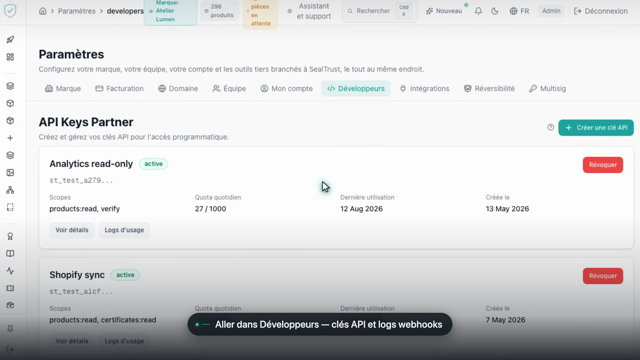Open the Marque: Atelier Lumen brand chip
Image resolution: width=640 pixels, height=360 pixels.
click(170, 11)
